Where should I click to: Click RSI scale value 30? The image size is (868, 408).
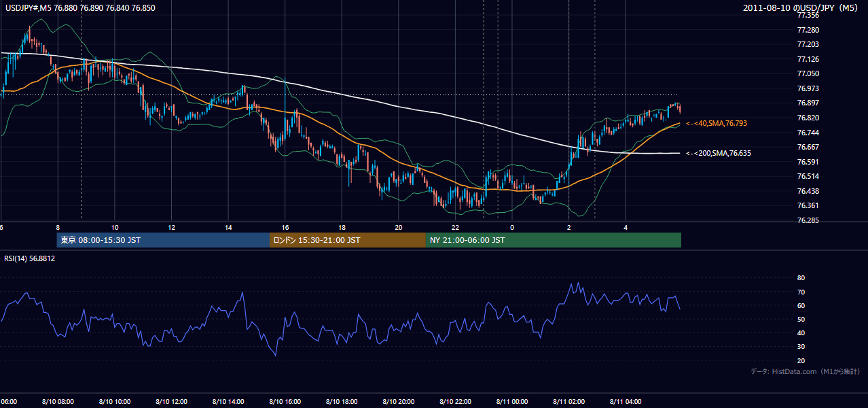click(x=801, y=347)
